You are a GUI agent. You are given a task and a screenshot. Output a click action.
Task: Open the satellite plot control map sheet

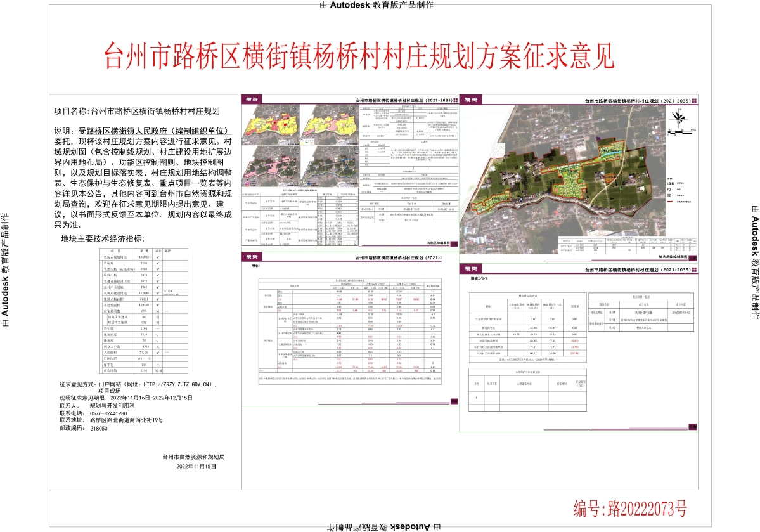578,178
